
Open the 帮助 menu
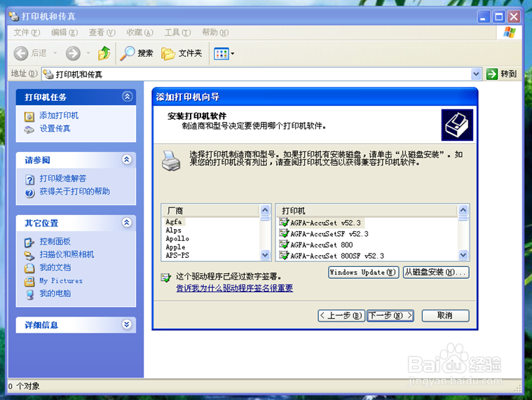pos(215,32)
